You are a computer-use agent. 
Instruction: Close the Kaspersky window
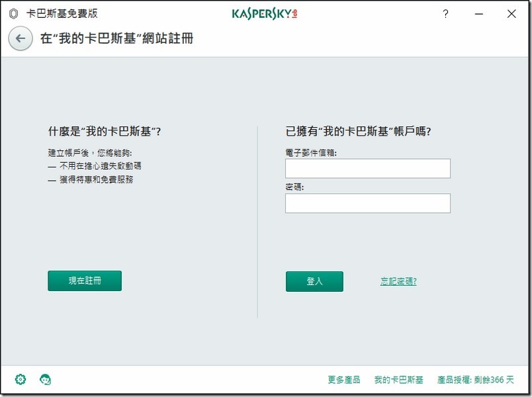(511, 14)
